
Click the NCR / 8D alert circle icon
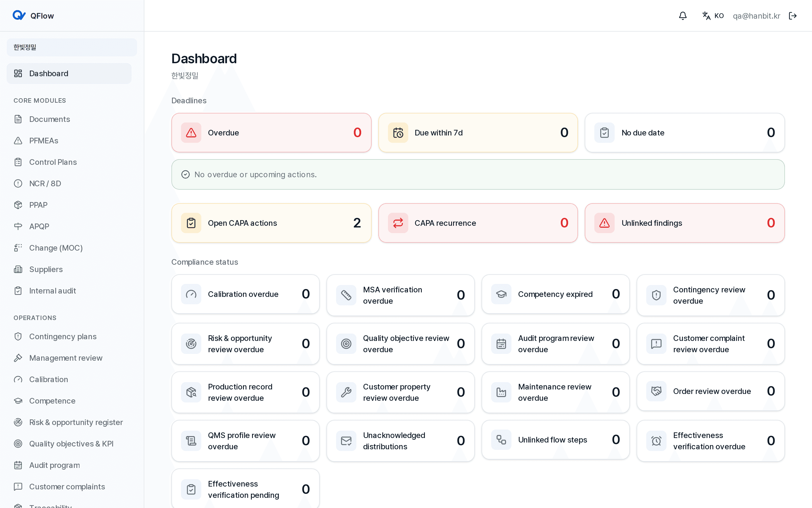[18, 183]
